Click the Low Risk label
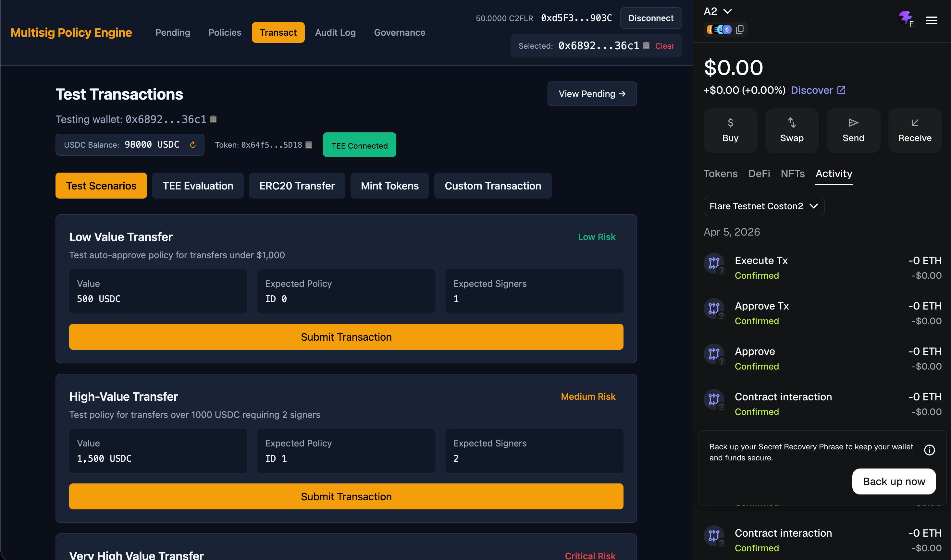The height and width of the screenshot is (560, 951). pyautogui.click(x=596, y=237)
